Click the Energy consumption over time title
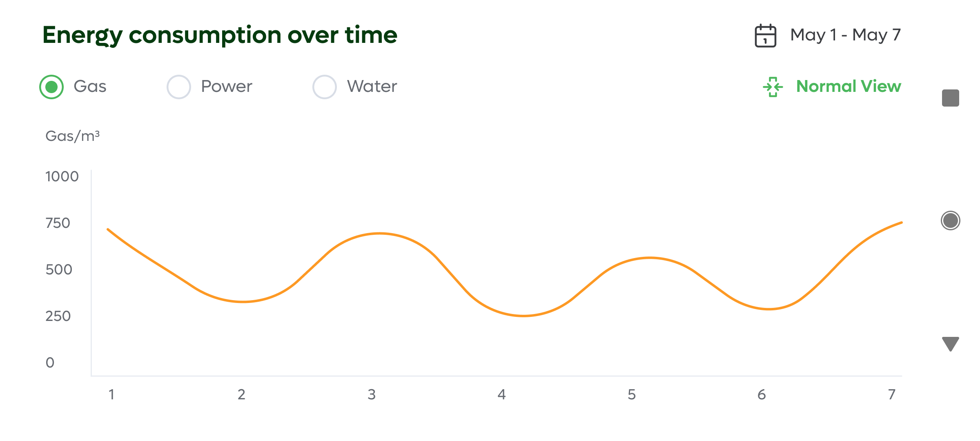The image size is (980, 441). coord(220,35)
